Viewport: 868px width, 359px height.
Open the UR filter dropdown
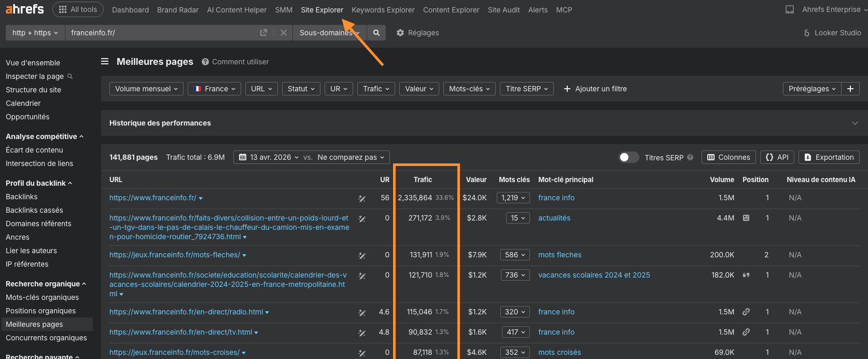point(339,89)
